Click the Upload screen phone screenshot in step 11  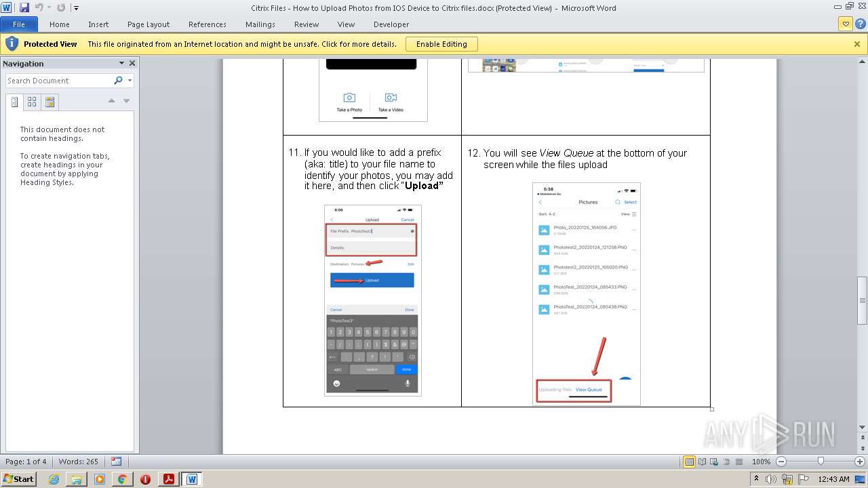[x=373, y=300]
